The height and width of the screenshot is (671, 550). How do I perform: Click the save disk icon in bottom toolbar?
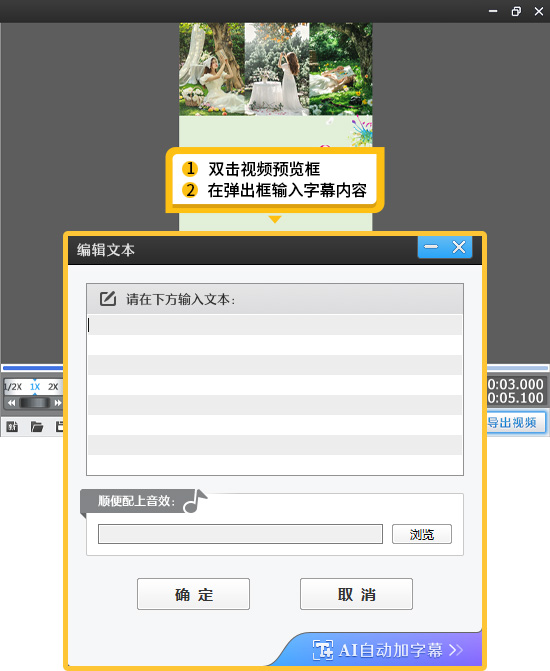(x=59, y=426)
